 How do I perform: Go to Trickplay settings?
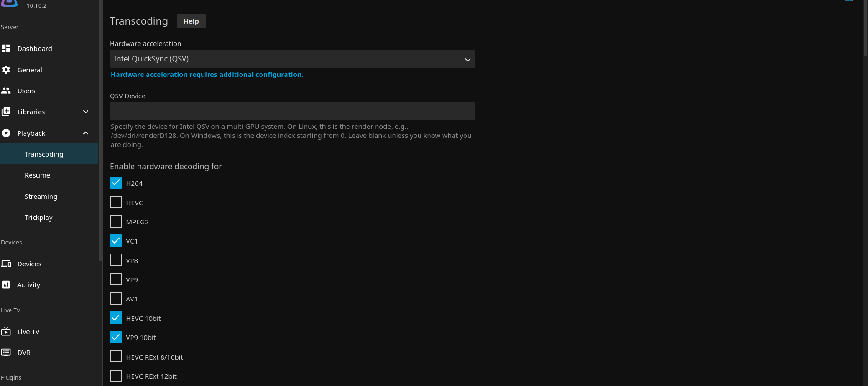coord(39,217)
